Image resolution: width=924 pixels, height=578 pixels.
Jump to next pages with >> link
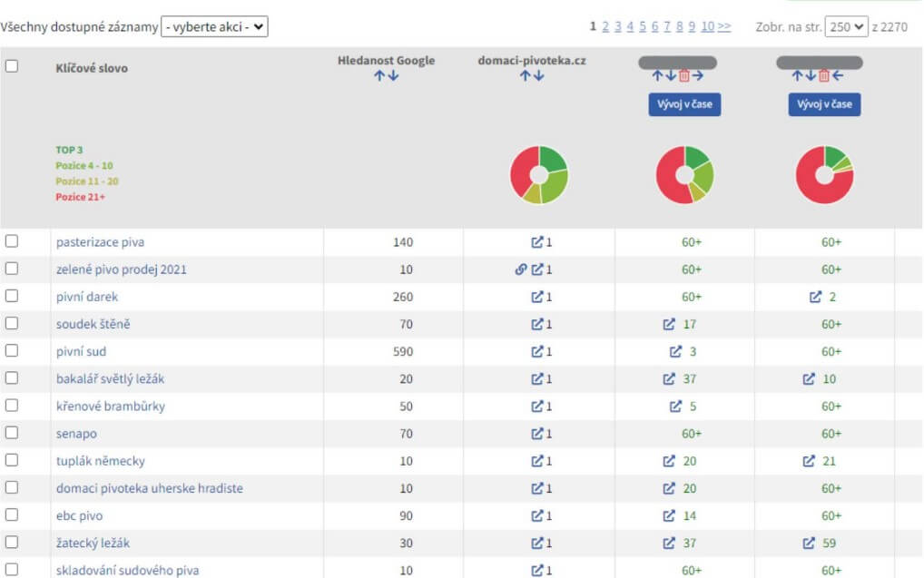(725, 26)
